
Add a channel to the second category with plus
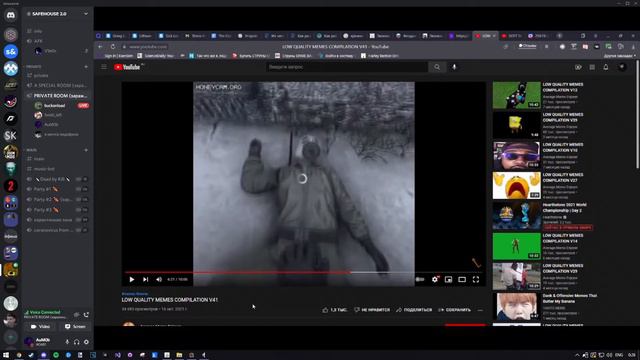point(86,150)
